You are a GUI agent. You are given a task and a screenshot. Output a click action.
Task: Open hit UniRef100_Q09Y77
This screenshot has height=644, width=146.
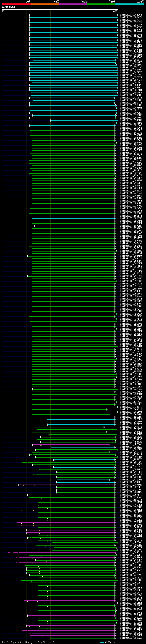click(131, 17)
